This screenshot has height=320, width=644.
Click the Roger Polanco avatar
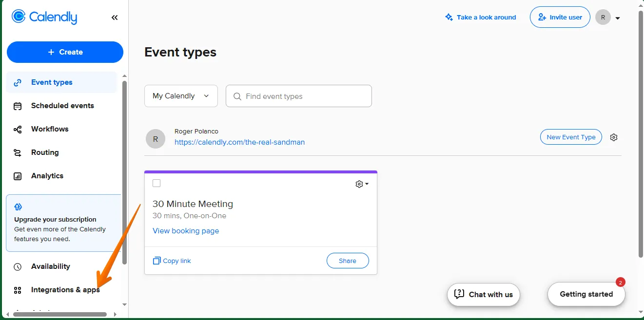coord(156,139)
